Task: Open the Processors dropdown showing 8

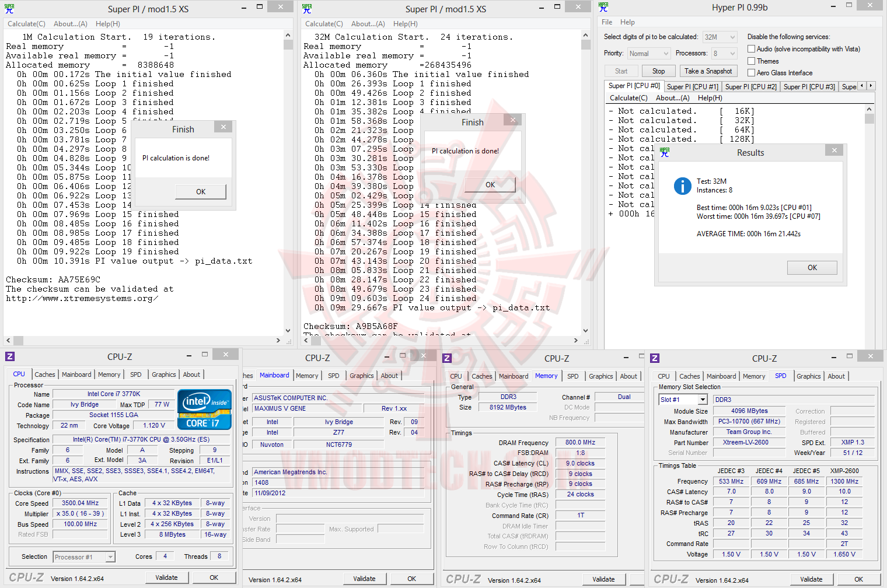Action: [724, 53]
